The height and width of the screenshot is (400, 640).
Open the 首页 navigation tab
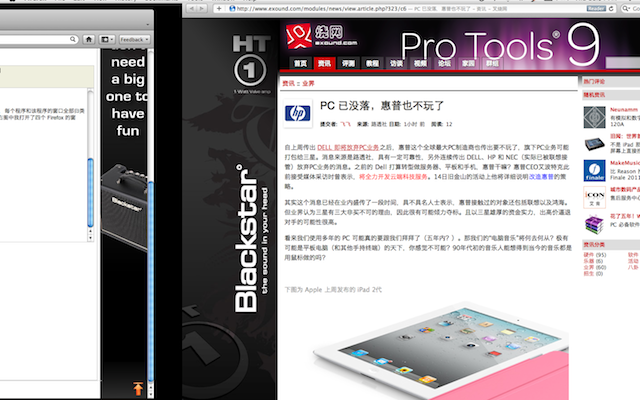(300, 63)
